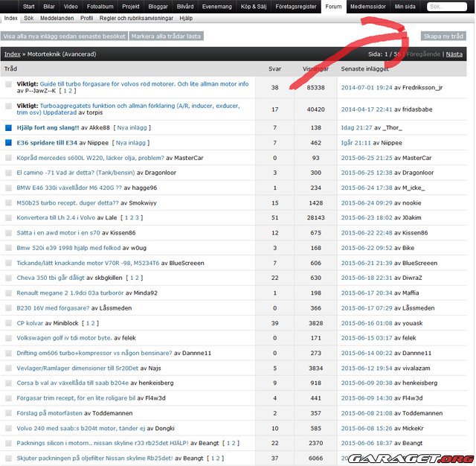Image resolution: width=476 pixels, height=466 pixels.
Task: Open the Forum tab in the top navigation
Action: 333,6
